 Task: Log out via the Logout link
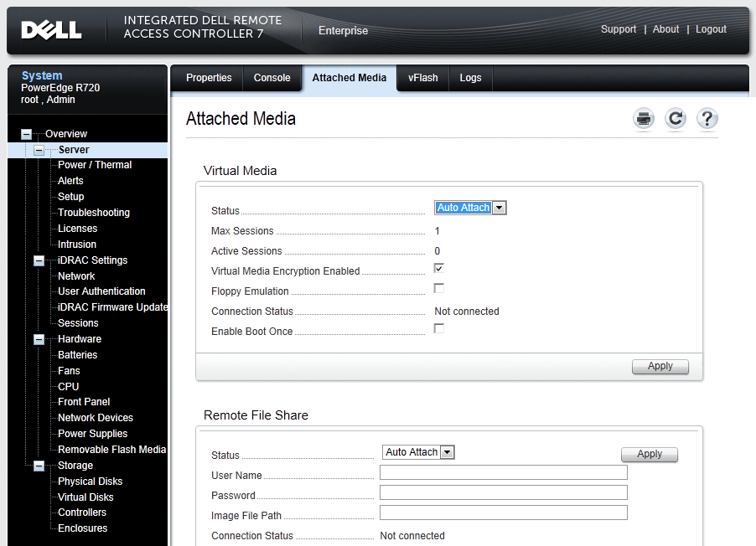712,29
